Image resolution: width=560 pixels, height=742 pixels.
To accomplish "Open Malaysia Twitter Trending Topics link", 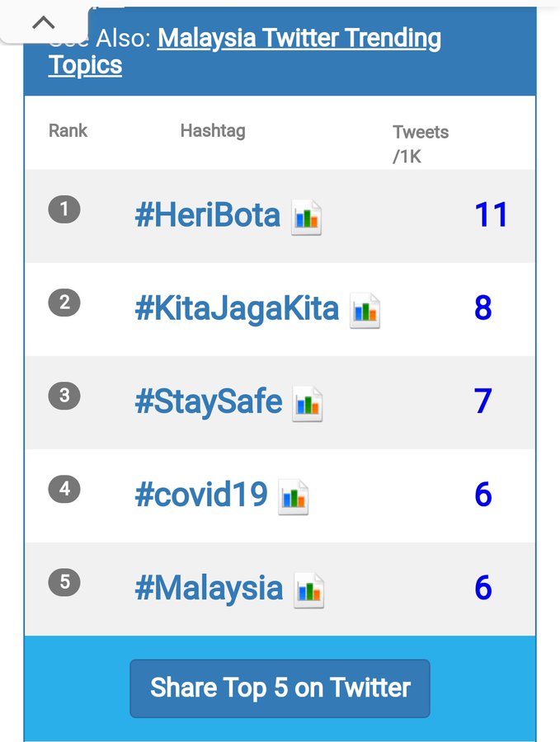I will pyautogui.click(x=245, y=51).
